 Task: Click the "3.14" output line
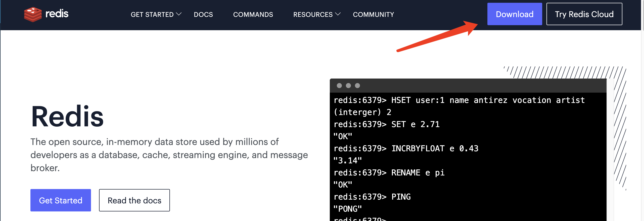click(x=348, y=161)
